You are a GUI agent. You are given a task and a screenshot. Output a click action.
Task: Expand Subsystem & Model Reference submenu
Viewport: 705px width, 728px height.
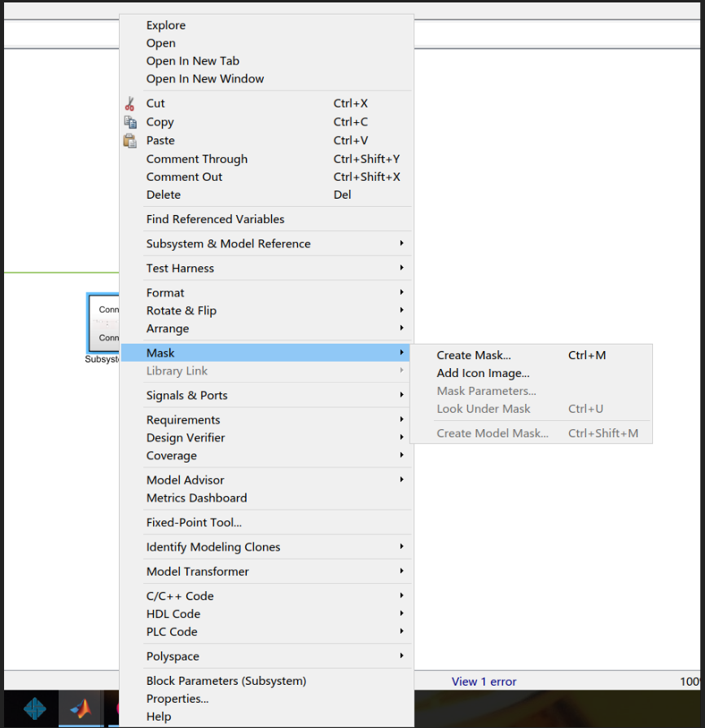(x=266, y=243)
